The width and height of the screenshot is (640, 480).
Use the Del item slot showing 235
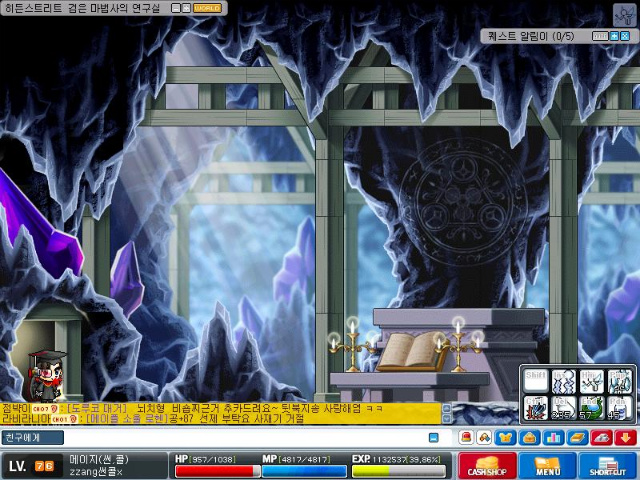[564, 408]
